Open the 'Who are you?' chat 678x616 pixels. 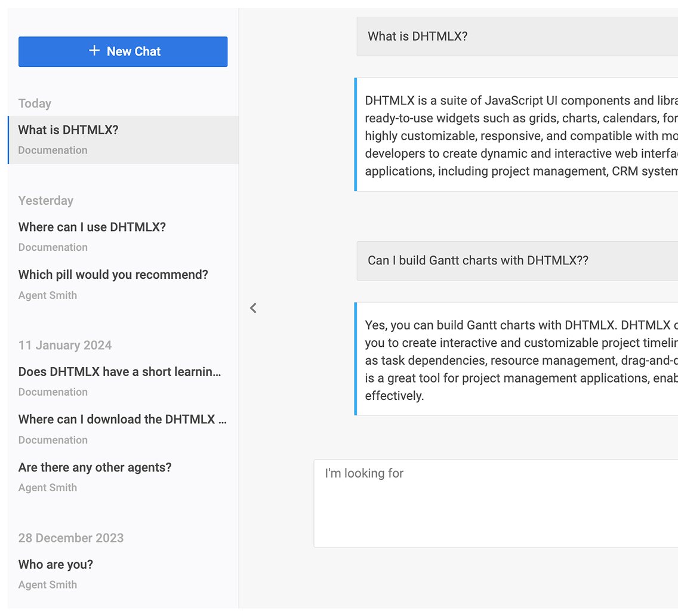(x=123, y=574)
